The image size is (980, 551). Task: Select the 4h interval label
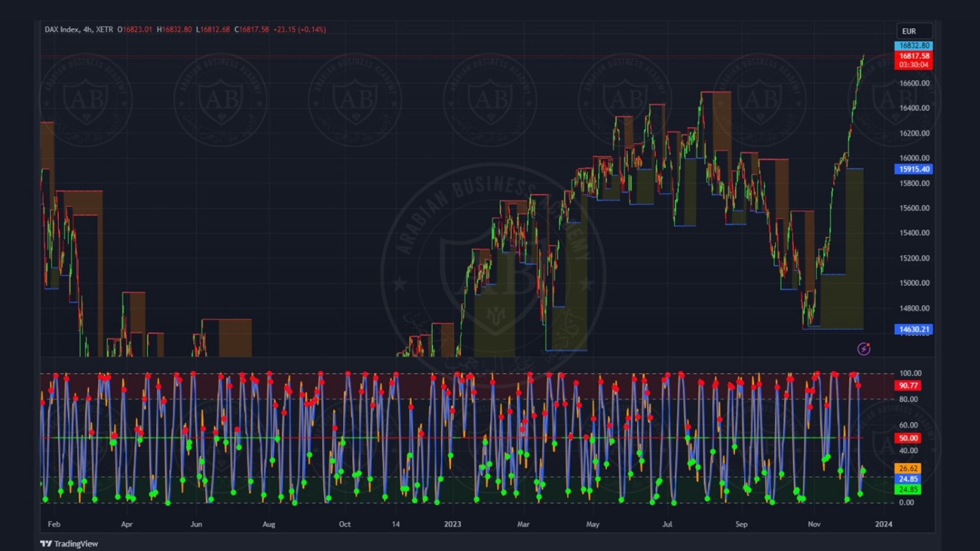coord(88,29)
